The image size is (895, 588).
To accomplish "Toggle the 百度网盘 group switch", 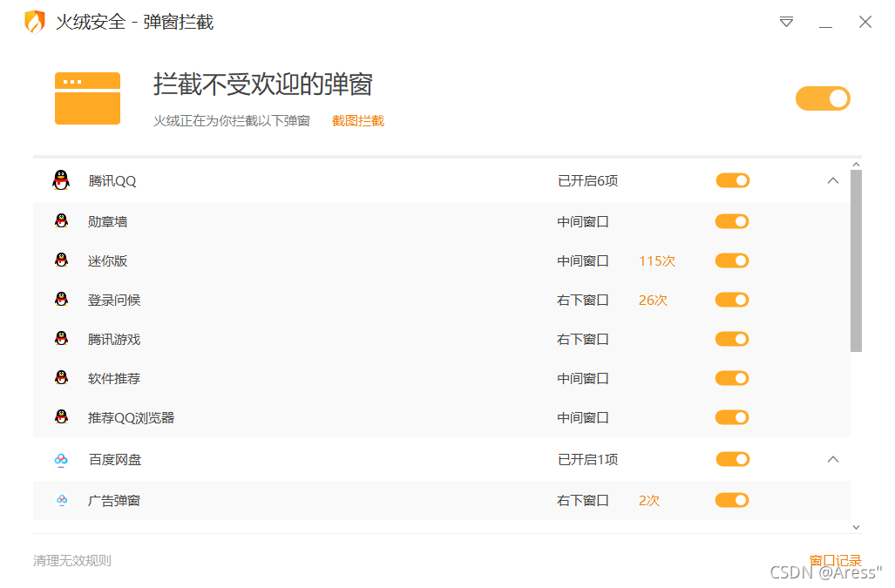I will point(733,459).
